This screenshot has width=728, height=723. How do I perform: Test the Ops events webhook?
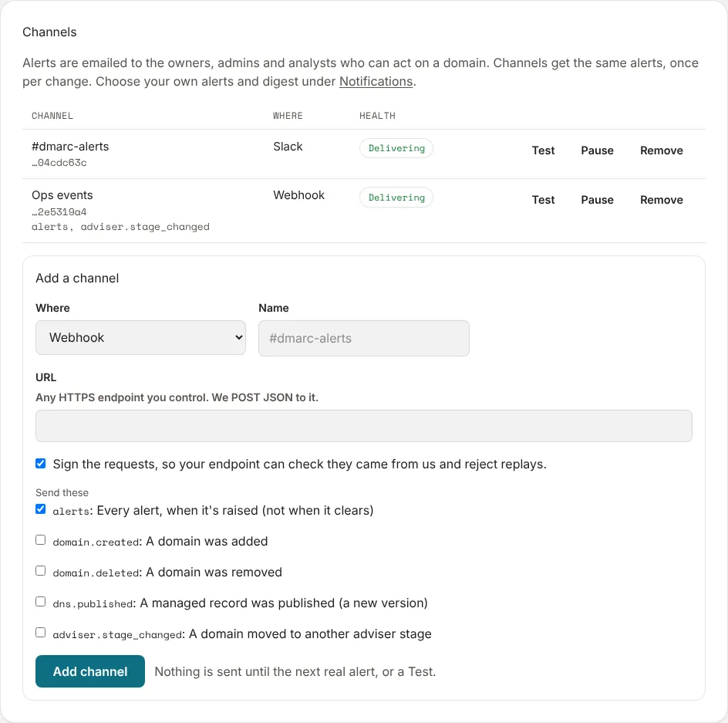click(543, 200)
